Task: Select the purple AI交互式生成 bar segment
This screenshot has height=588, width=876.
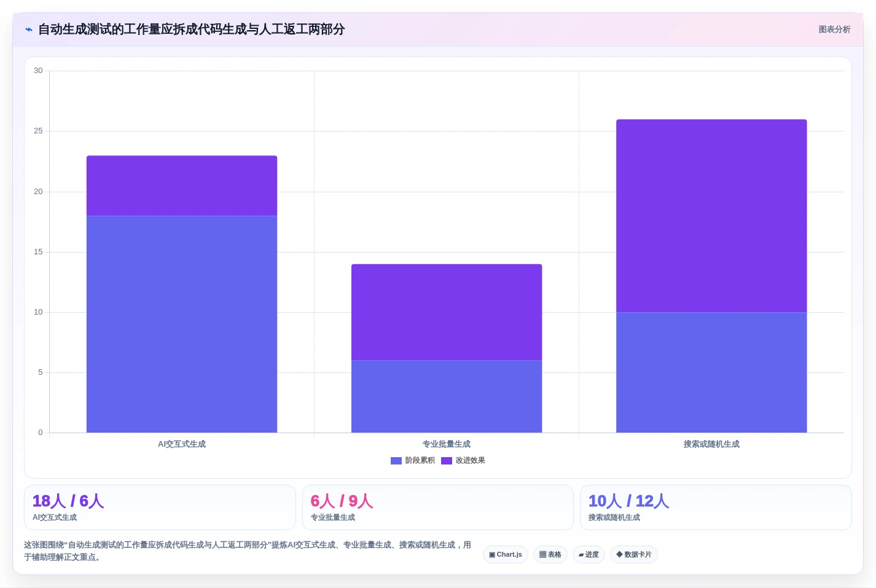Action: 182,186
